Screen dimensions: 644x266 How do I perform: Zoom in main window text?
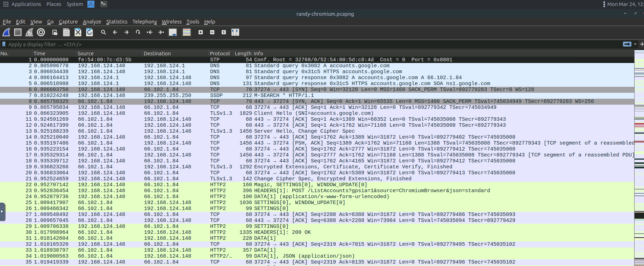pyautogui.click(x=201, y=32)
